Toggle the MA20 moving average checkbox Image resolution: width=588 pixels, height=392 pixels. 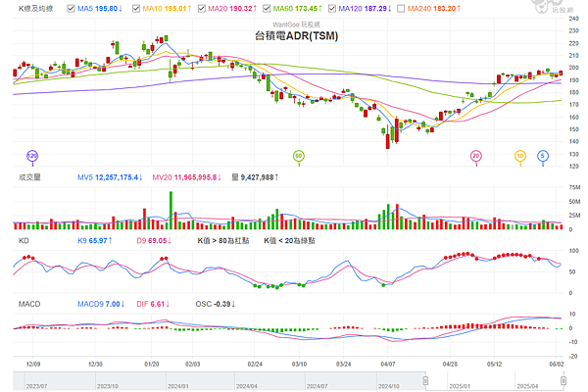(x=202, y=8)
